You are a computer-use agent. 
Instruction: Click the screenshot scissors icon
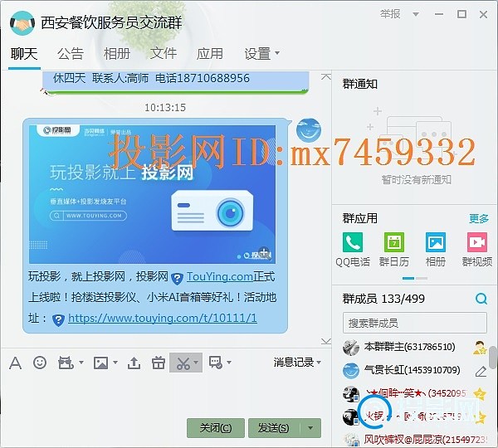(x=183, y=363)
